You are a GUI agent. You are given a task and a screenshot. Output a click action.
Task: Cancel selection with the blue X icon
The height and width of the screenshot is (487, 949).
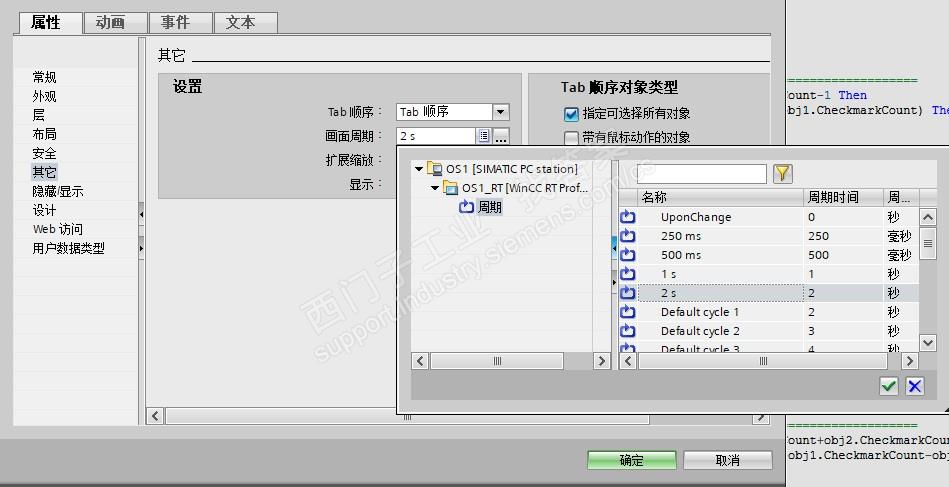[915, 386]
